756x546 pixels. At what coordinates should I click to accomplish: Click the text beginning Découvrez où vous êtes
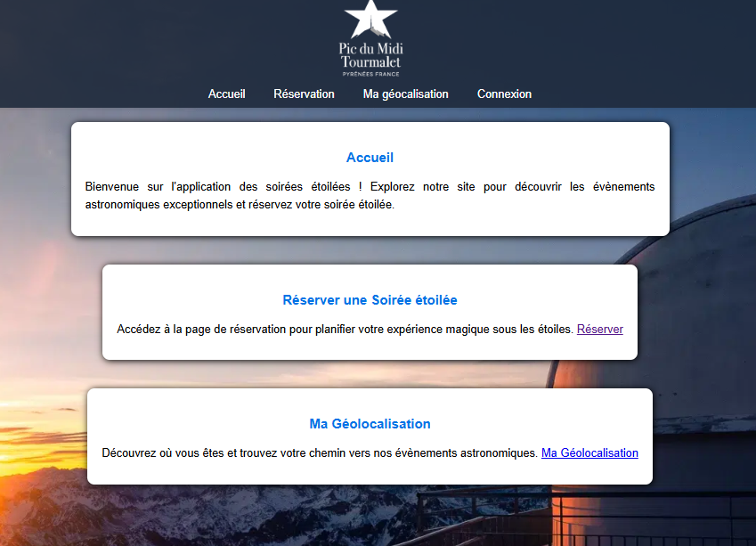(319, 452)
